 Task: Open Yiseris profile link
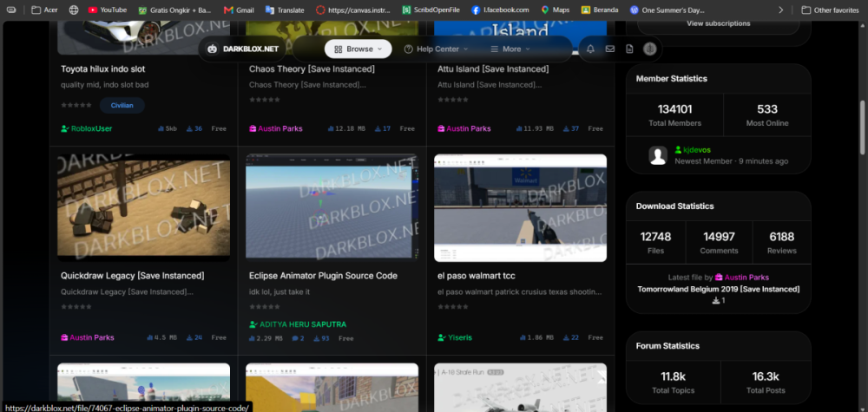click(455, 337)
